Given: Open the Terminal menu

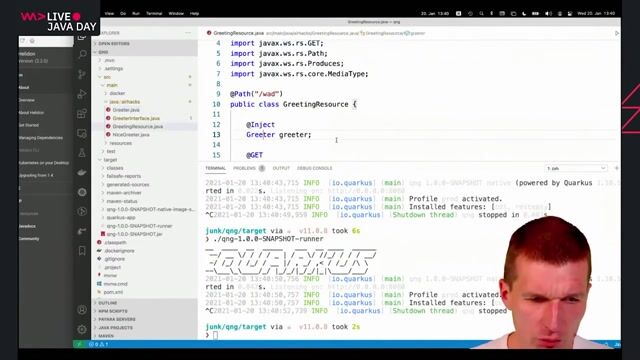Looking at the screenshot, I should coord(154,13).
